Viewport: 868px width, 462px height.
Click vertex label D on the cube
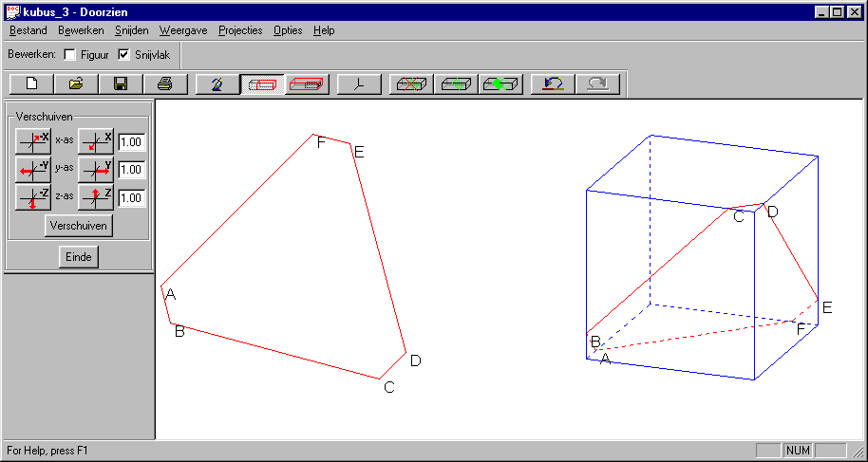tap(773, 212)
